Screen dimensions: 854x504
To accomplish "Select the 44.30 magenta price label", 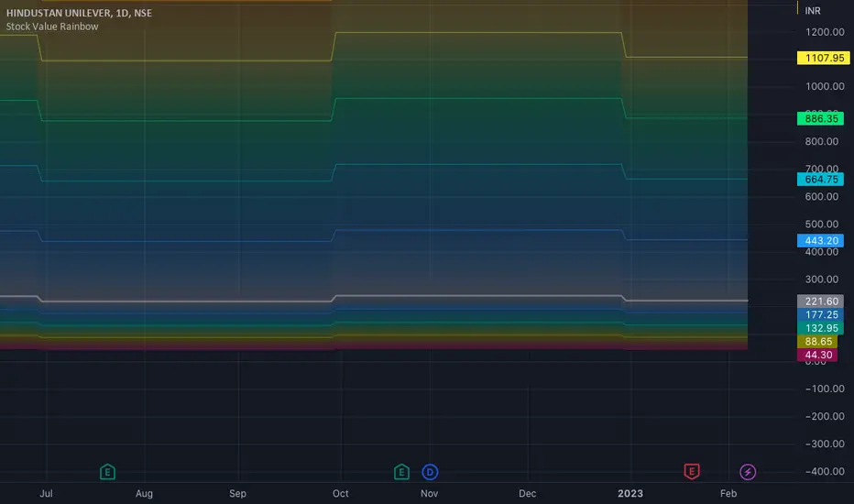I will (817, 355).
